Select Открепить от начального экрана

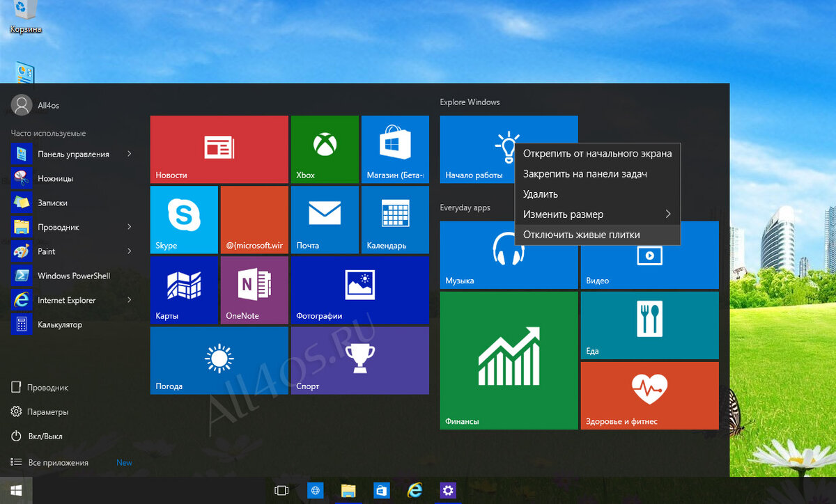click(597, 153)
